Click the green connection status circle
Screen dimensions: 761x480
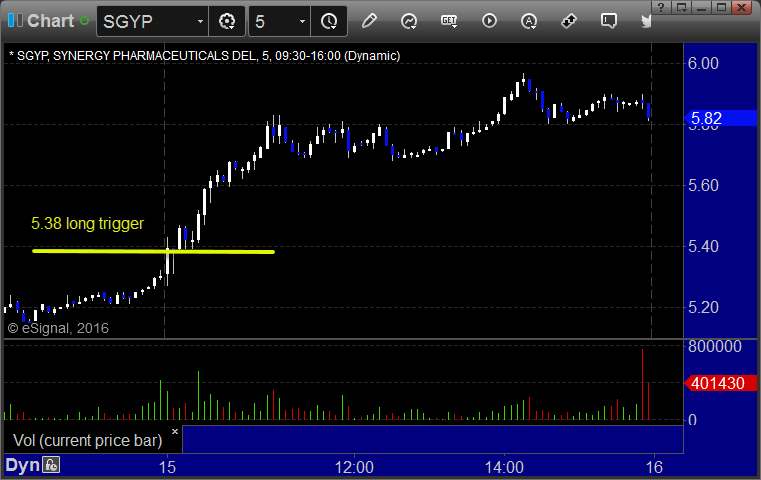(84, 21)
